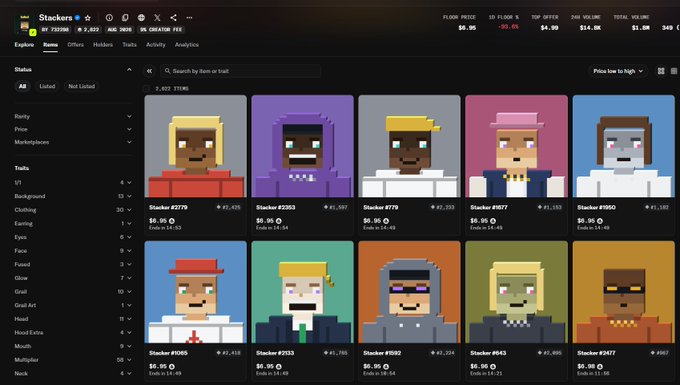
Task: Copy the collection address icon
Action: (x=125, y=18)
